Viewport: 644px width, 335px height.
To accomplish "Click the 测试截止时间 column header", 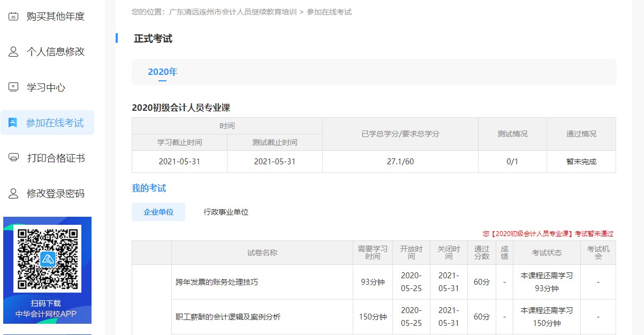I will pos(275,142).
